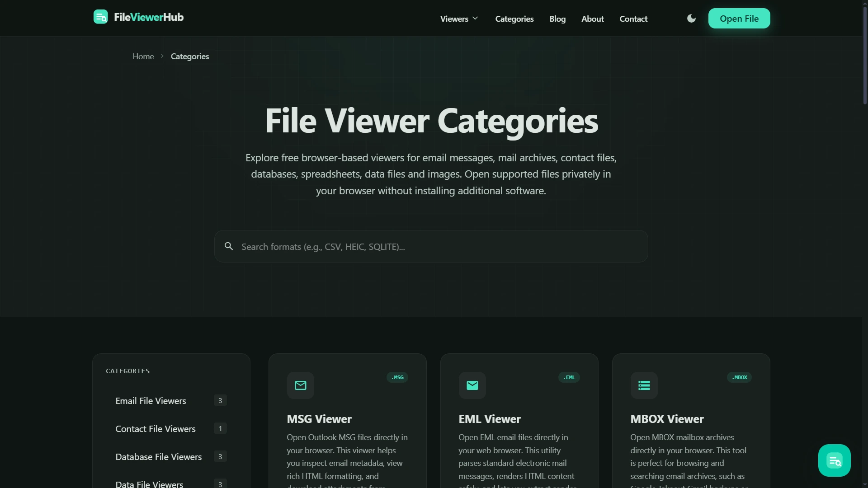868x488 pixels.
Task: Click the FileViewerHub brand name
Action: [149, 17]
